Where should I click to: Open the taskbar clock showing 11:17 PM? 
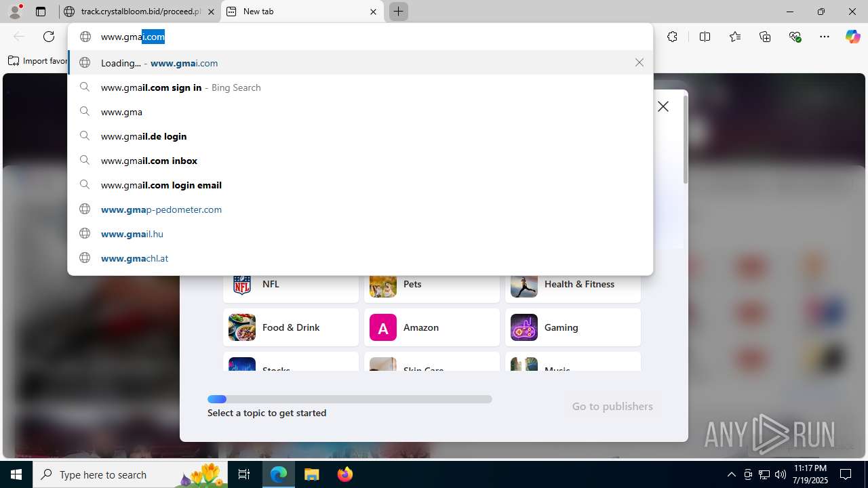pos(810,474)
